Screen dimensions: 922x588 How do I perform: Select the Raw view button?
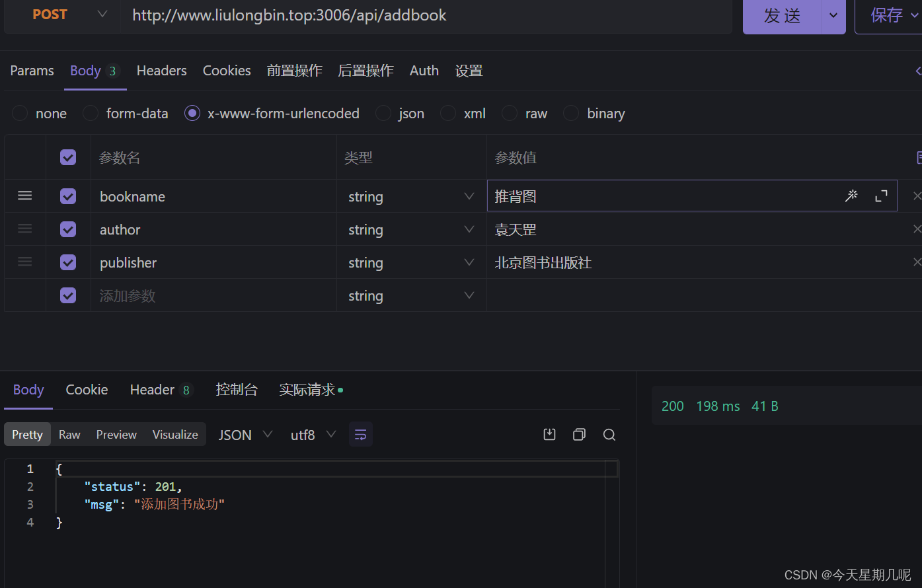(x=69, y=435)
